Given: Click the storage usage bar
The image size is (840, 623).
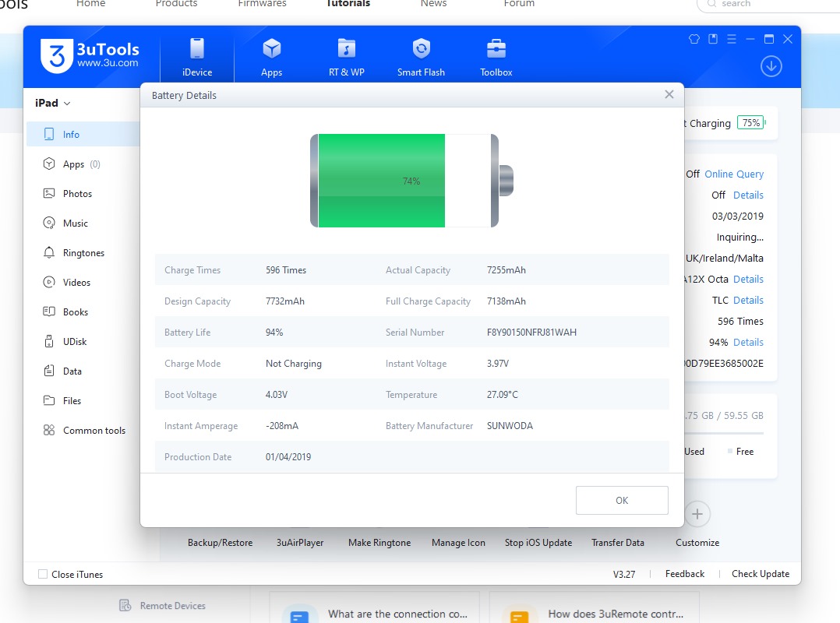Looking at the screenshot, I should 725,433.
